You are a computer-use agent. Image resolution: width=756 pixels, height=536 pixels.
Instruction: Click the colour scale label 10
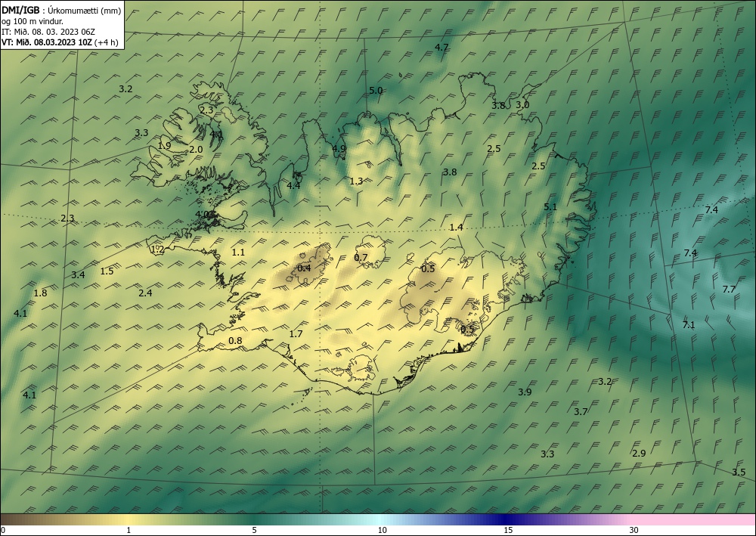coord(383,530)
